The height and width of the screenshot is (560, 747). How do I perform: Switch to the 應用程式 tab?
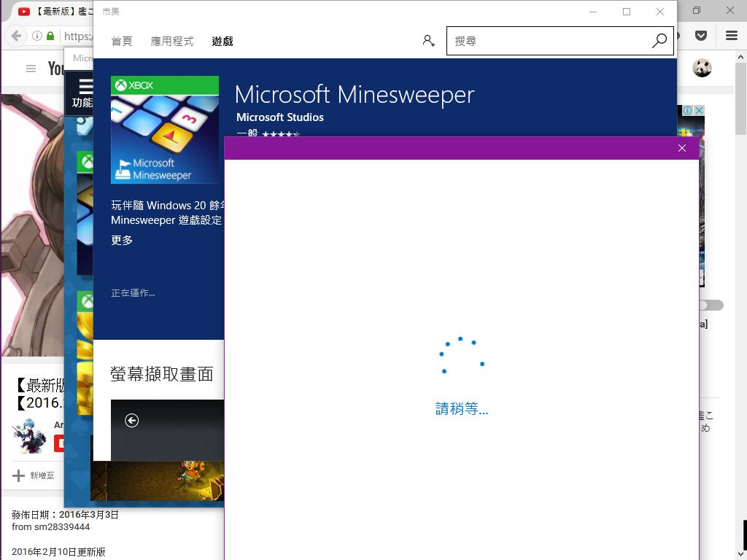pos(172,42)
